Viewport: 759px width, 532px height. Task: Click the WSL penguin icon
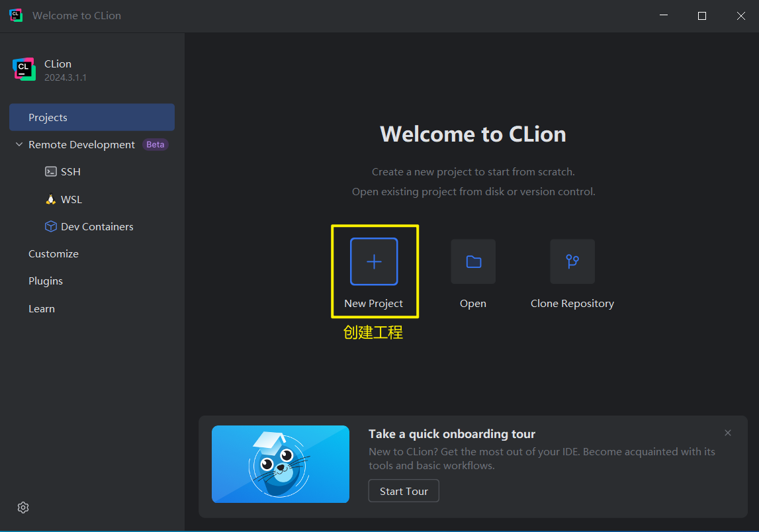pyautogui.click(x=50, y=199)
